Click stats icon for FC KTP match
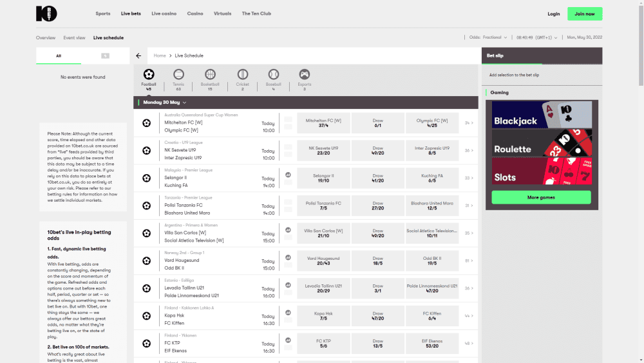Screen dimensions: 644x363 [289, 340]
